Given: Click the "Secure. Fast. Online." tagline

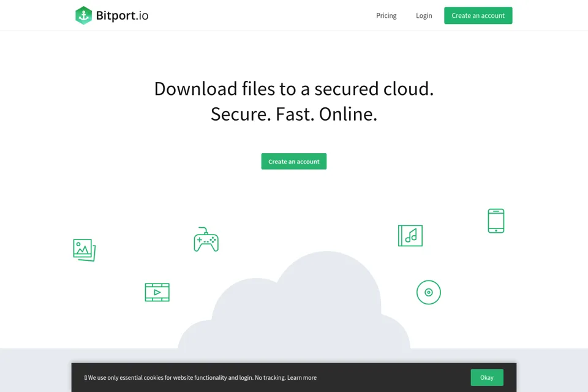Looking at the screenshot, I should click(x=294, y=114).
